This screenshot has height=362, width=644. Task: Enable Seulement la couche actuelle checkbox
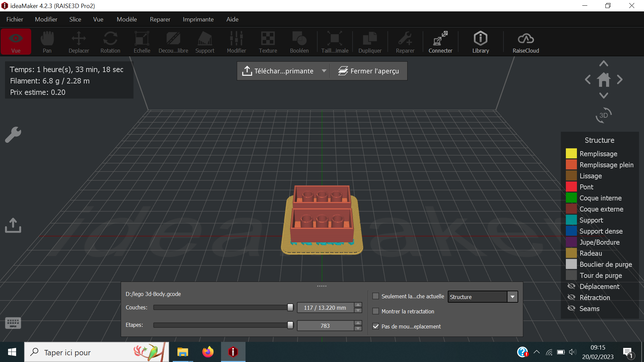point(376,296)
